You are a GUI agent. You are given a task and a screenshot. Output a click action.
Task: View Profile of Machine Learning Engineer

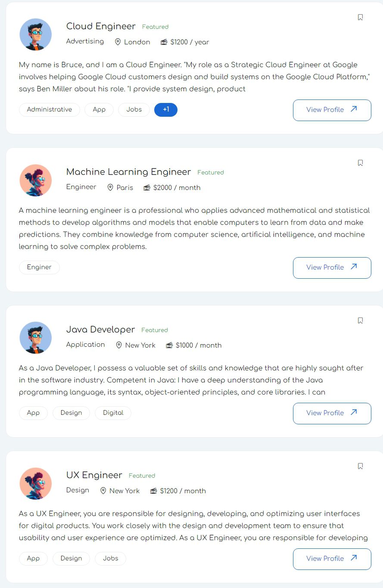[x=332, y=268]
